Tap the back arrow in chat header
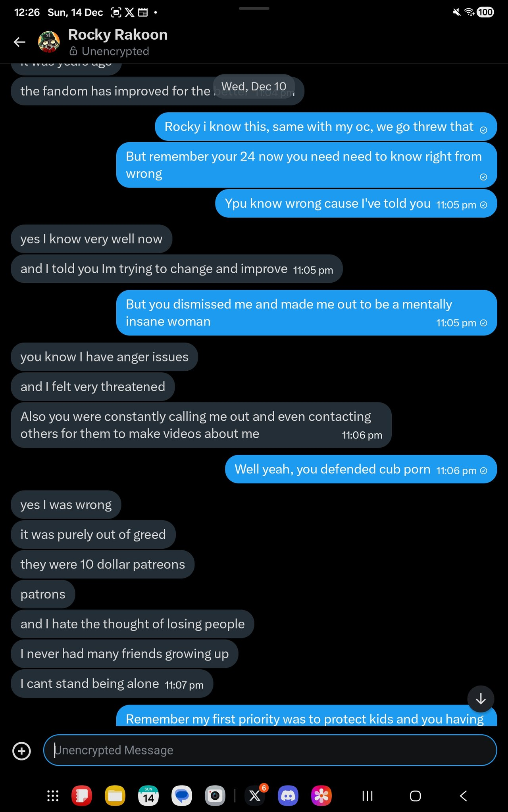This screenshot has height=812, width=508. click(19, 42)
